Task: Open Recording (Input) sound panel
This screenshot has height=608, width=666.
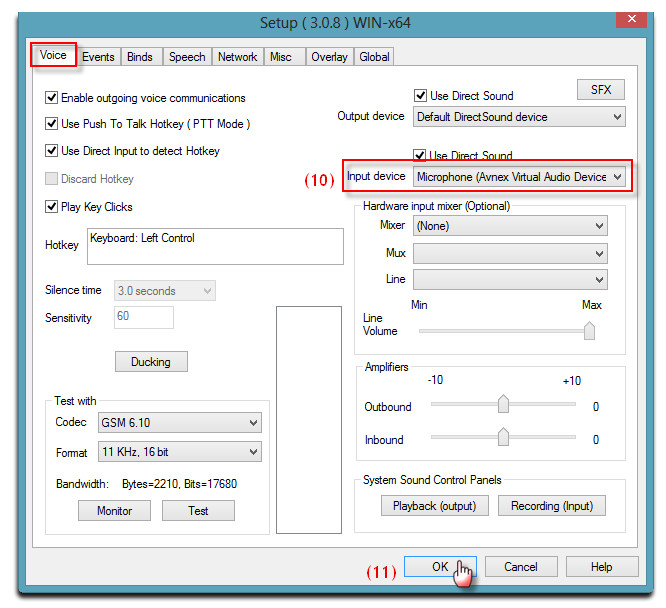Action: [x=552, y=506]
